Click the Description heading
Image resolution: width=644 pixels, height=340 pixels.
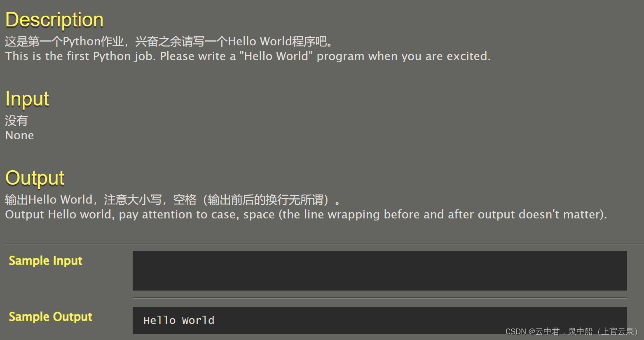pyautogui.click(x=54, y=20)
